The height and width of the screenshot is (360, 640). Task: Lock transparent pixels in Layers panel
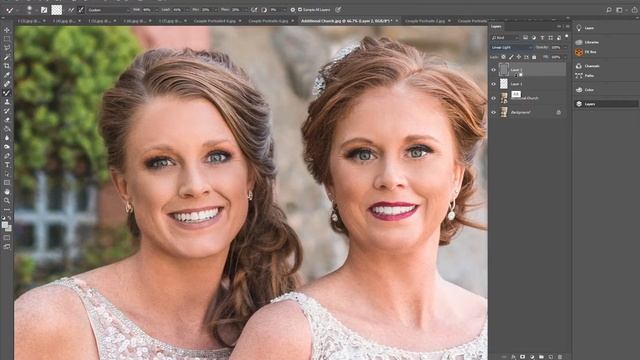(503, 57)
